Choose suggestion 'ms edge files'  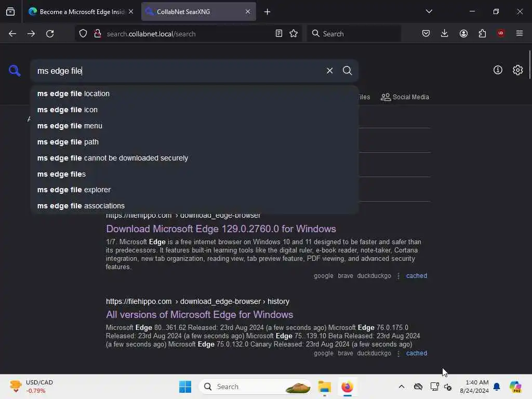click(194, 174)
